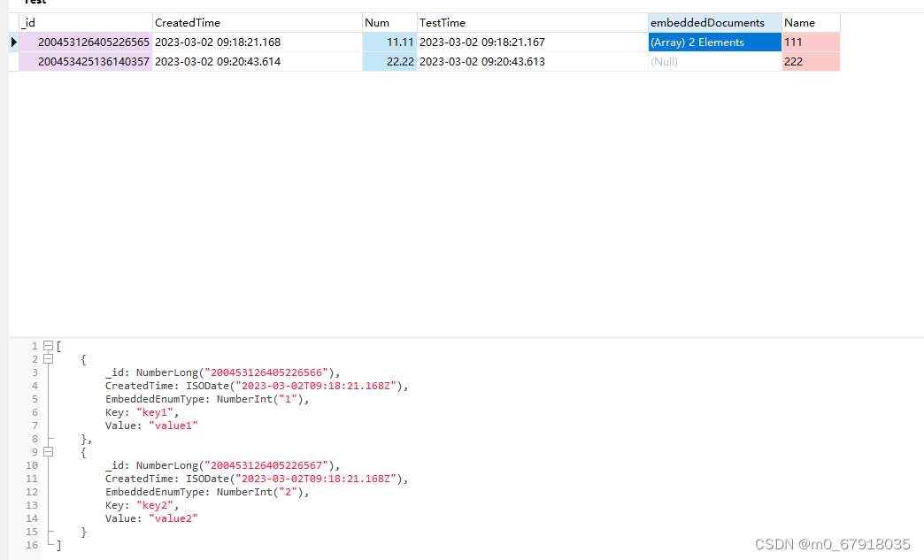Click the CSDN watermark link
Screen dimensions: 924x560
(833, 545)
